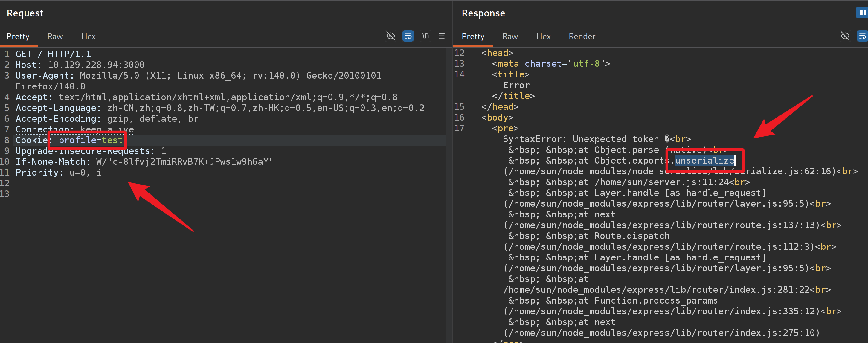Select the Request Pretty tab
This screenshot has height=343, width=868.
click(x=18, y=36)
